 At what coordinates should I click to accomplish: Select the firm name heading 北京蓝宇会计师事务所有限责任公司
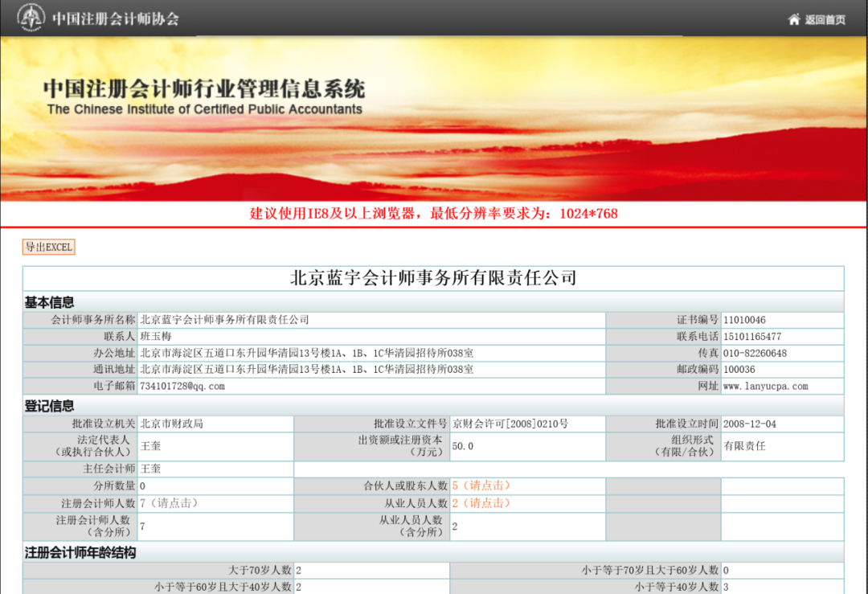pos(433,278)
